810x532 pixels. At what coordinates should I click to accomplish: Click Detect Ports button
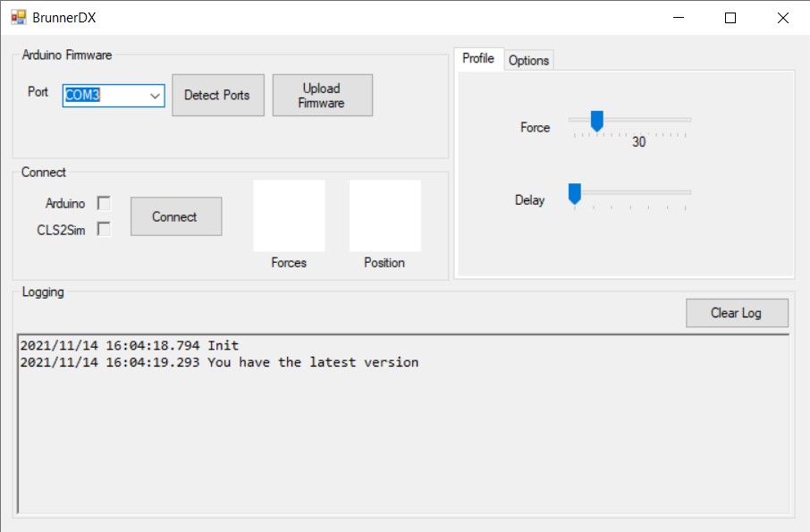point(217,95)
